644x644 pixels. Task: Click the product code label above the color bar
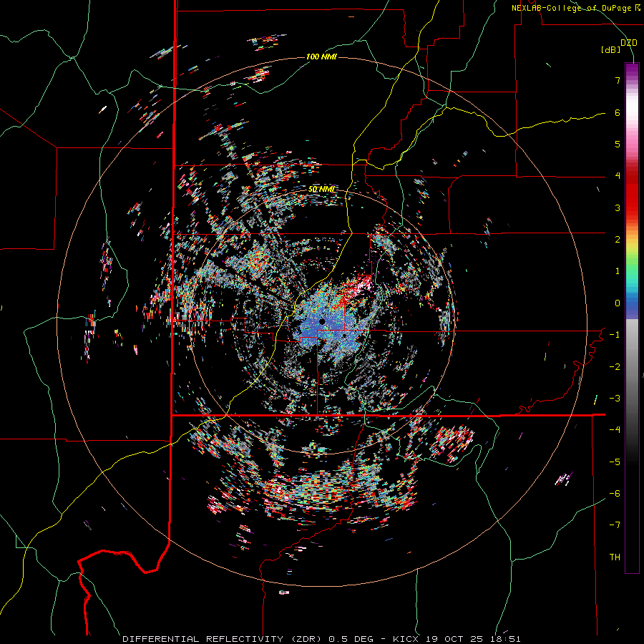629,43
